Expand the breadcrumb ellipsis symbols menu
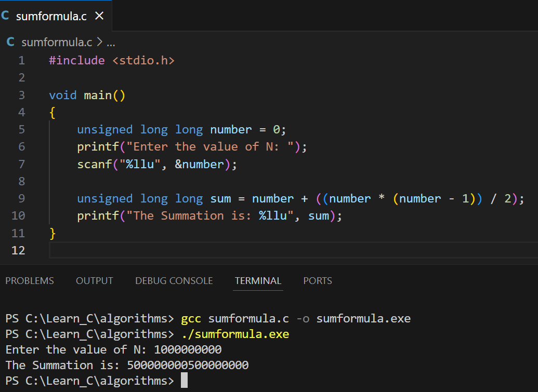The width and height of the screenshot is (538, 392). (111, 43)
